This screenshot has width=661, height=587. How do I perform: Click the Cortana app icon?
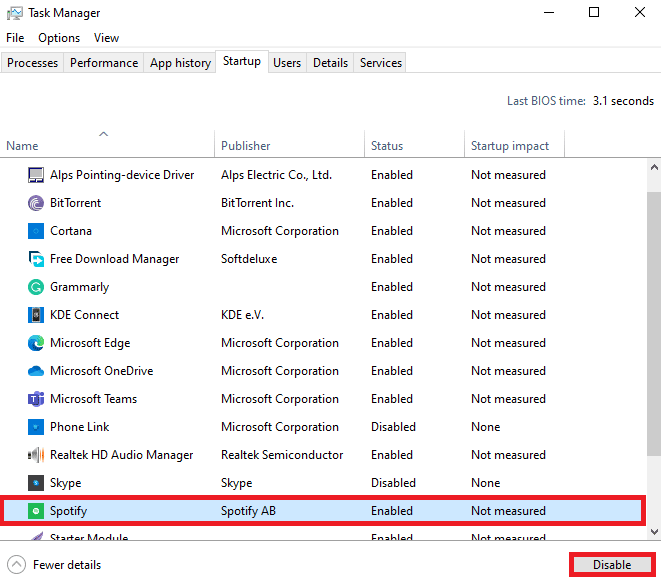point(36,231)
